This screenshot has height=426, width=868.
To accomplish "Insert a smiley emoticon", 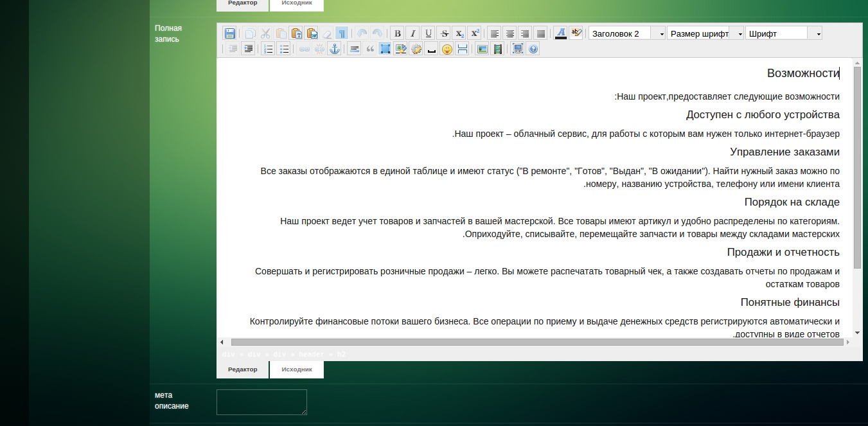I will coord(447,49).
